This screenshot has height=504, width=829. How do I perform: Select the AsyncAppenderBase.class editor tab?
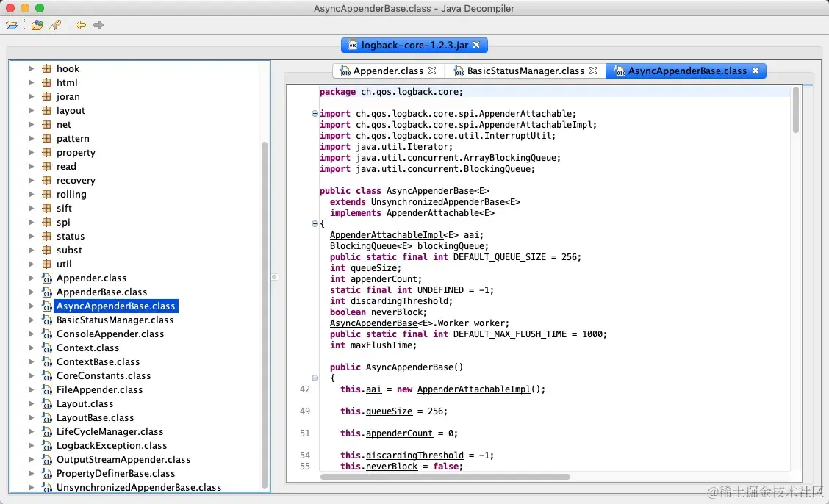point(686,71)
